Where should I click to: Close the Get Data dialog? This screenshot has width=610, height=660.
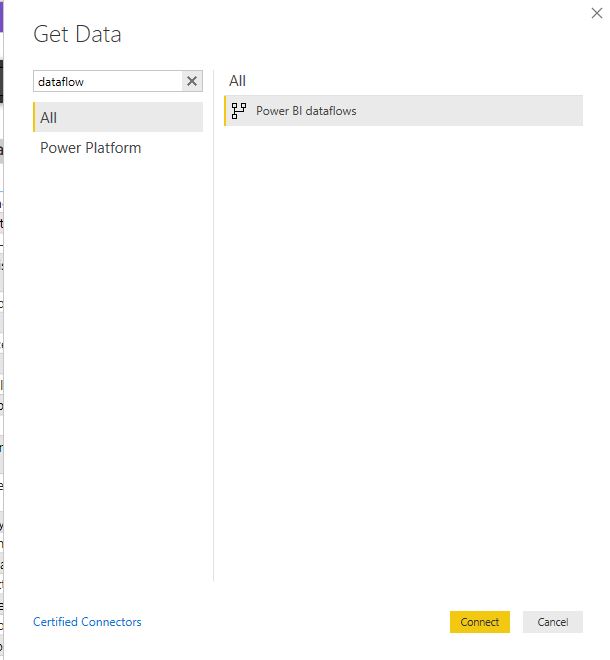(597, 13)
